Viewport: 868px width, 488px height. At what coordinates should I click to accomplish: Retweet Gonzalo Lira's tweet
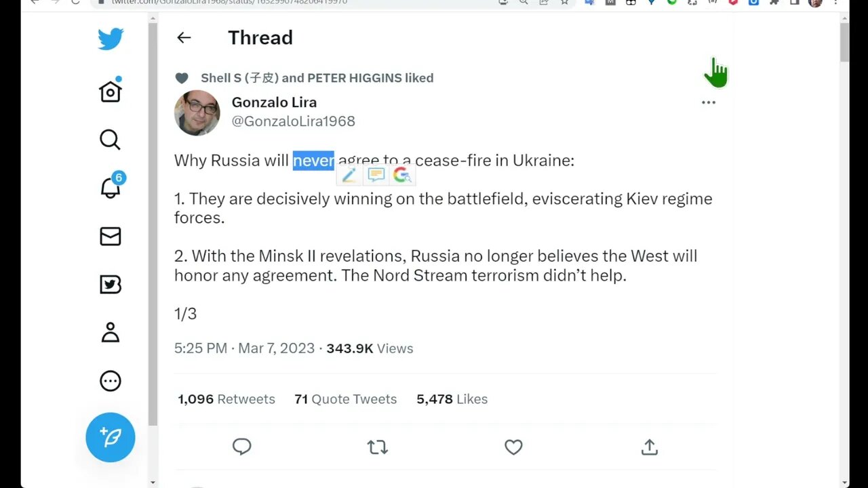378,447
